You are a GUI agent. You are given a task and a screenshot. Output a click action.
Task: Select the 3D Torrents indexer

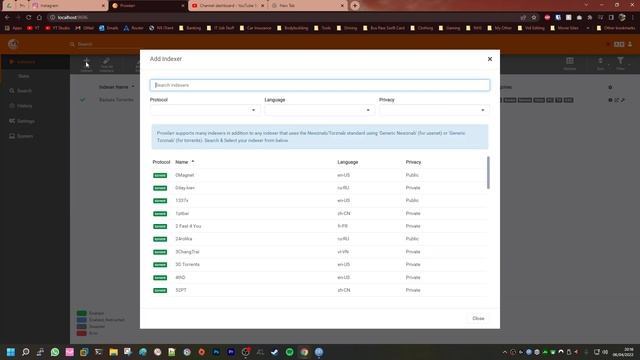tap(320, 264)
